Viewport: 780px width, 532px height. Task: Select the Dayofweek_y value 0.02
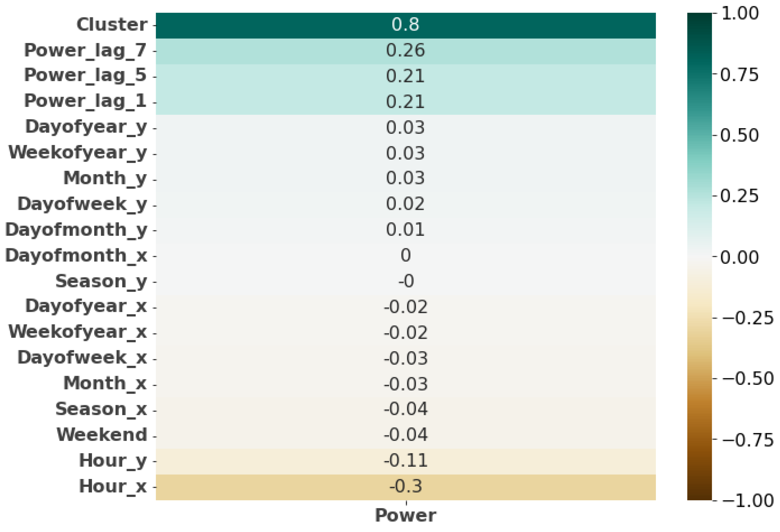pos(405,204)
